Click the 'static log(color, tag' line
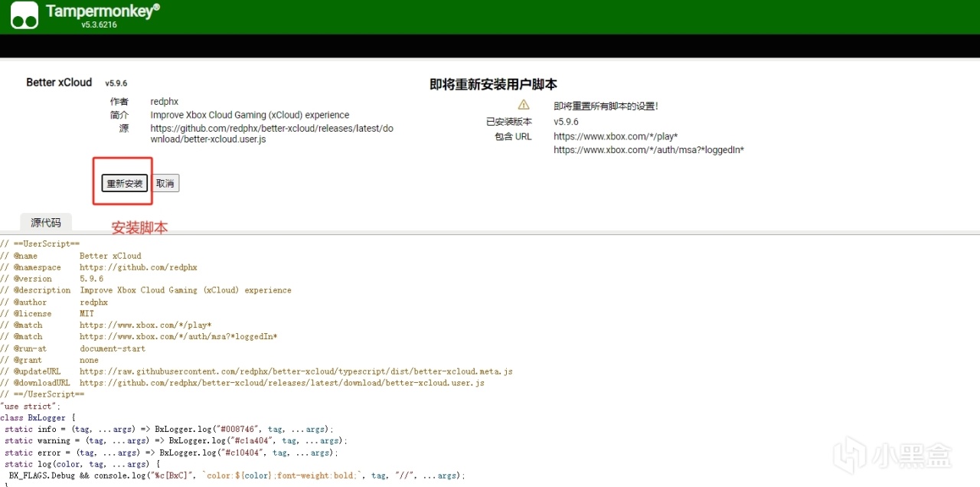 82,464
